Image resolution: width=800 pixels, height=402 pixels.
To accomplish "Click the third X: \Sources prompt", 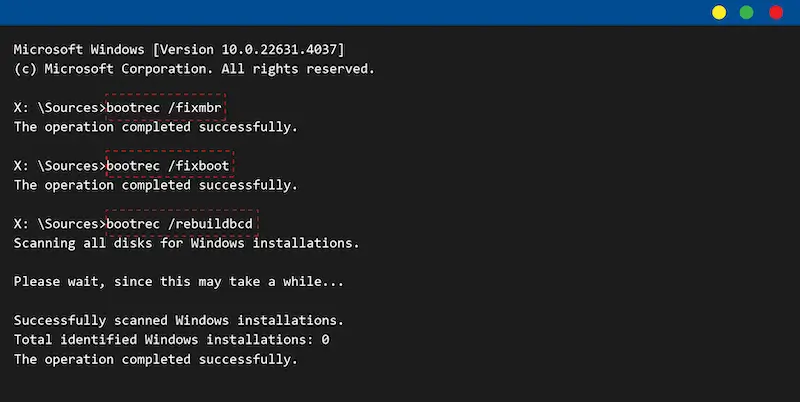I will pyautogui.click(x=59, y=224).
